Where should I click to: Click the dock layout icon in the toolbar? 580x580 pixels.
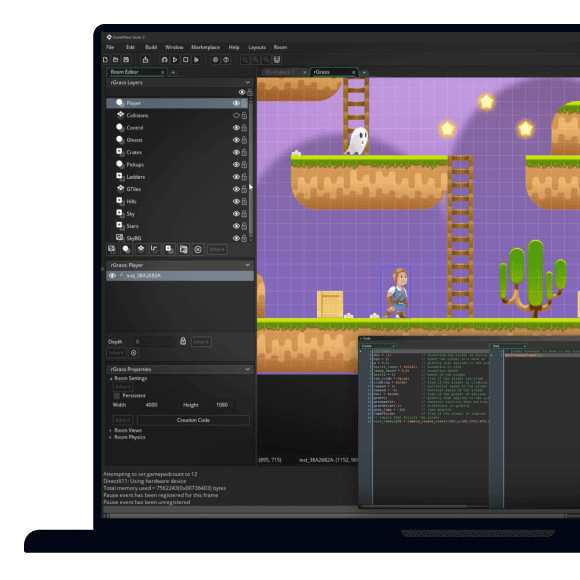point(277,60)
